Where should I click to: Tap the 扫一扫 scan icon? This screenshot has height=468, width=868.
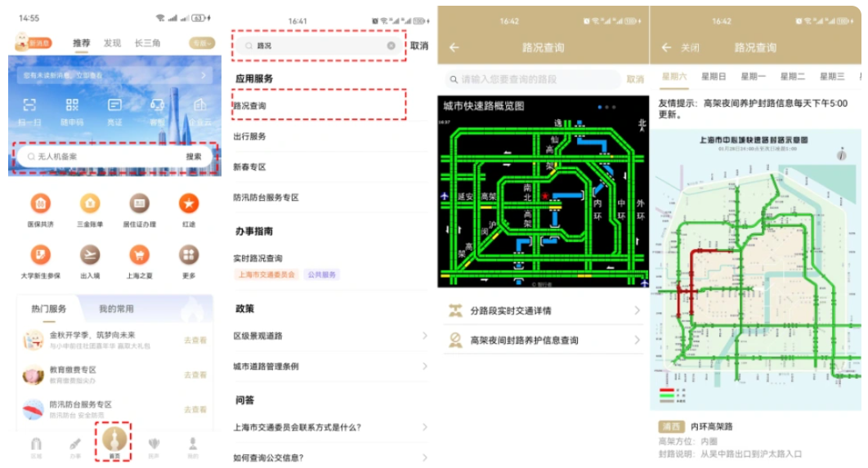pyautogui.click(x=29, y=105)
